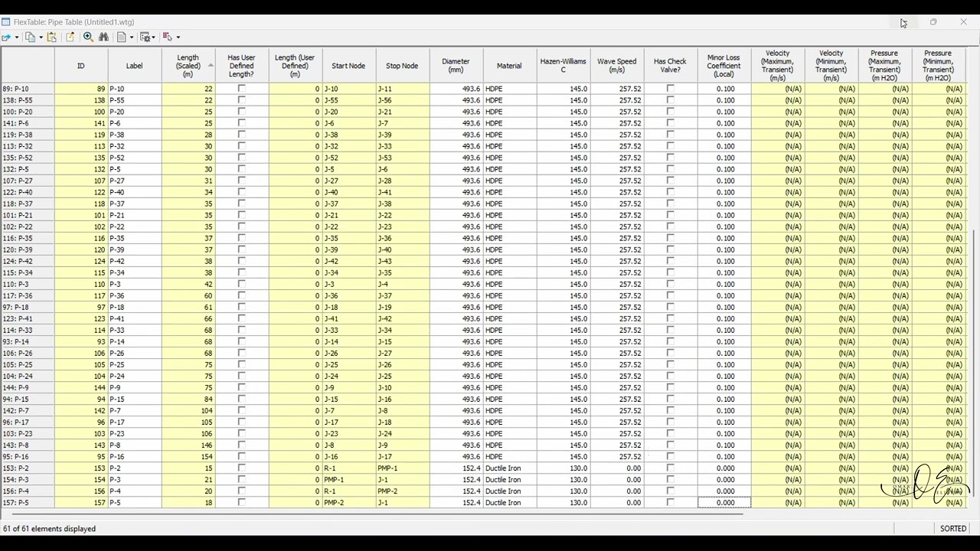Toggle Has User Defined Length for P-38
This screenshot has height=551, width=980.
(242, 135)
